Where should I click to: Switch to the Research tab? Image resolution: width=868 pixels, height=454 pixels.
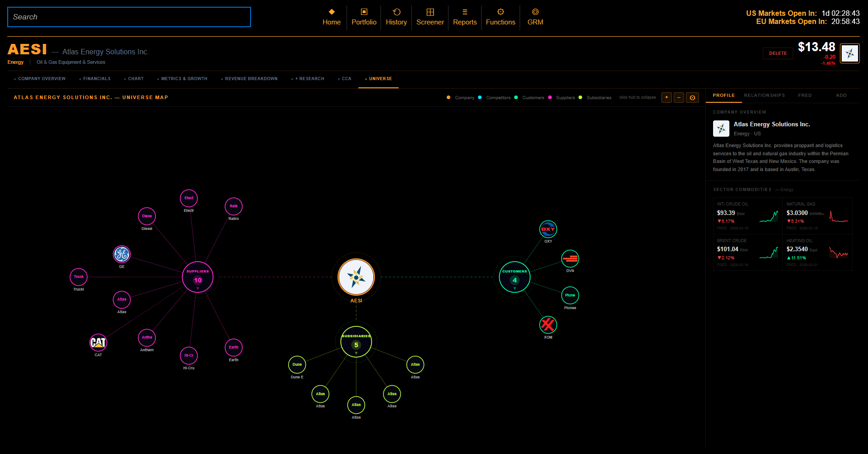308,79
